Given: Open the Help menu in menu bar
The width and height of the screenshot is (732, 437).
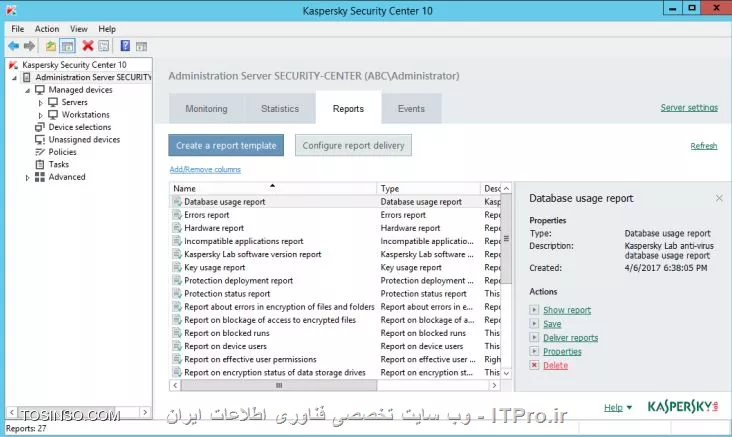Looking at the screenshot, I should [107, 29].
